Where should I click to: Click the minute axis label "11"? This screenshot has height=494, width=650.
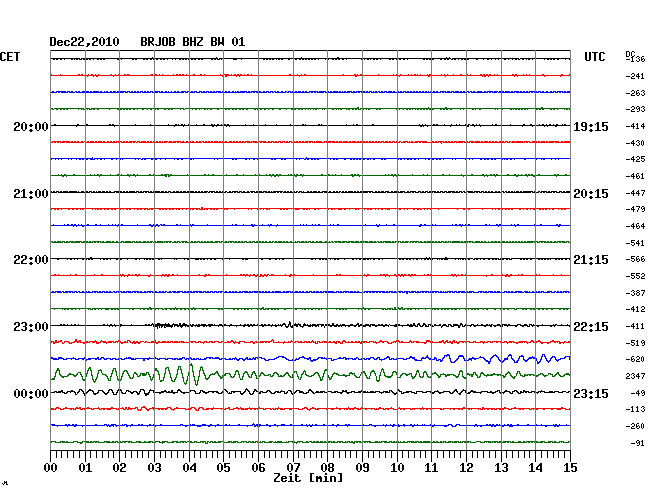431,468
